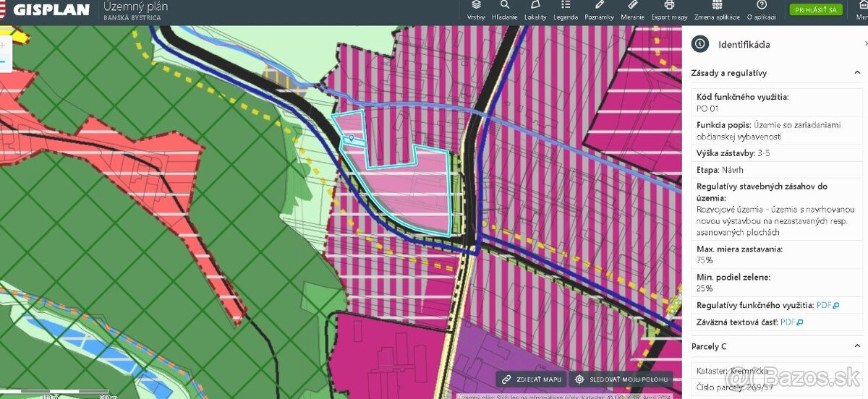Open Záväzná textová časť PDF link
The width and height of the screenshot is (868, 399).
tap(791, 322)
